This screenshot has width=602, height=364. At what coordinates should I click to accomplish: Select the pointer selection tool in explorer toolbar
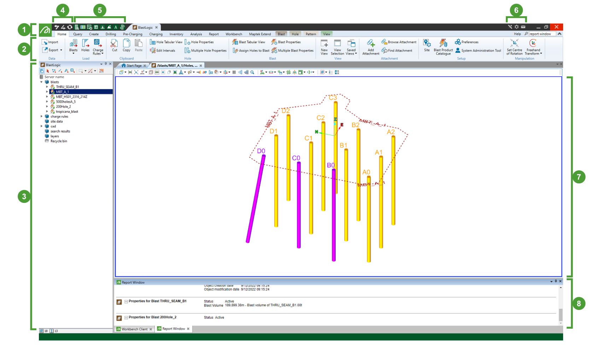coord(48,71)
